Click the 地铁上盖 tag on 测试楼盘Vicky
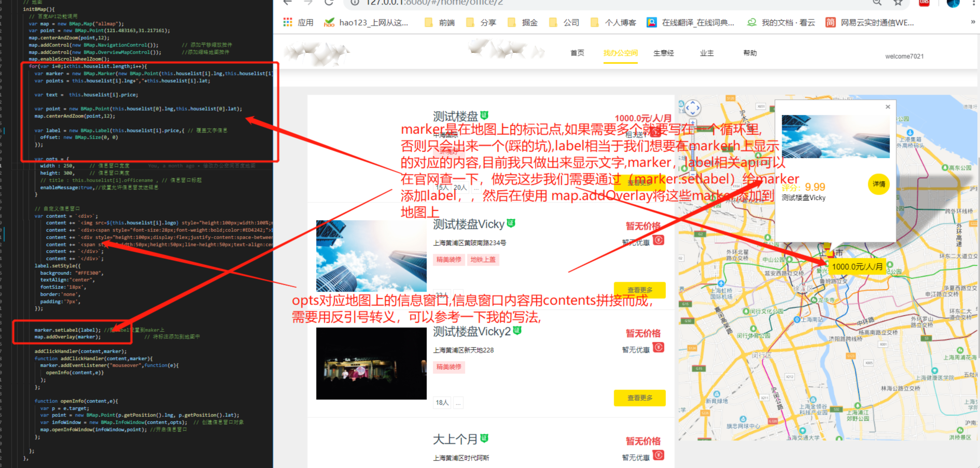This screenshot has height=468, width=980. click(x=483, y=260)
